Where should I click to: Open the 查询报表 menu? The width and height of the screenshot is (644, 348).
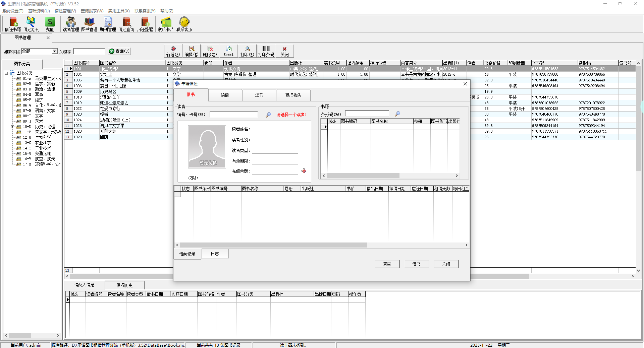click(92, 11)
